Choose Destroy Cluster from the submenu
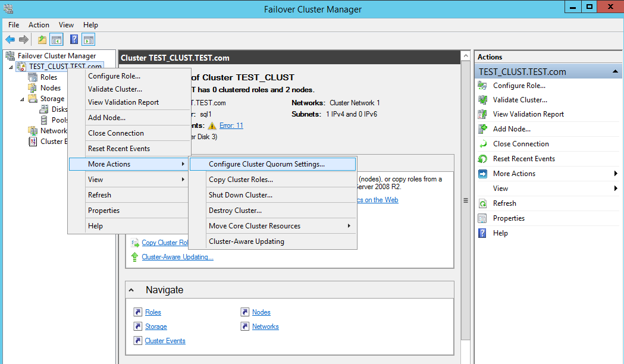Viewport: 624px width, 364px height. point(235,211)
